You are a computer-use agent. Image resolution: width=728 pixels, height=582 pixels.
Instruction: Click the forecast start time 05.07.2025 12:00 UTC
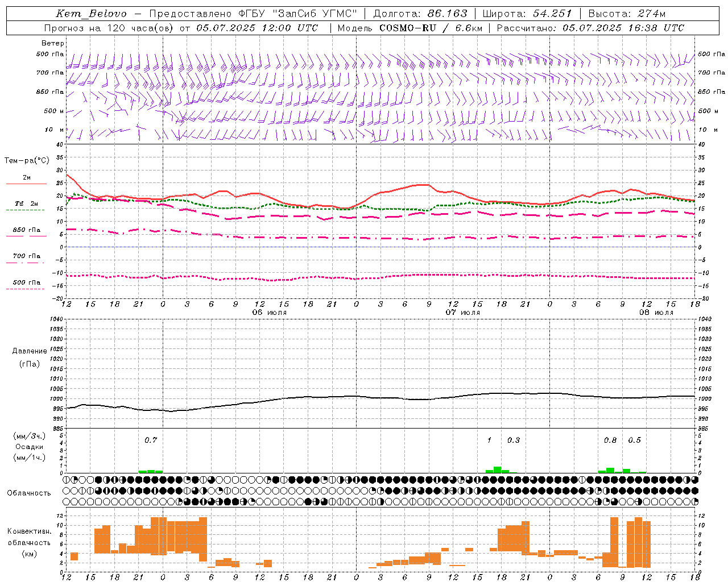257,28
